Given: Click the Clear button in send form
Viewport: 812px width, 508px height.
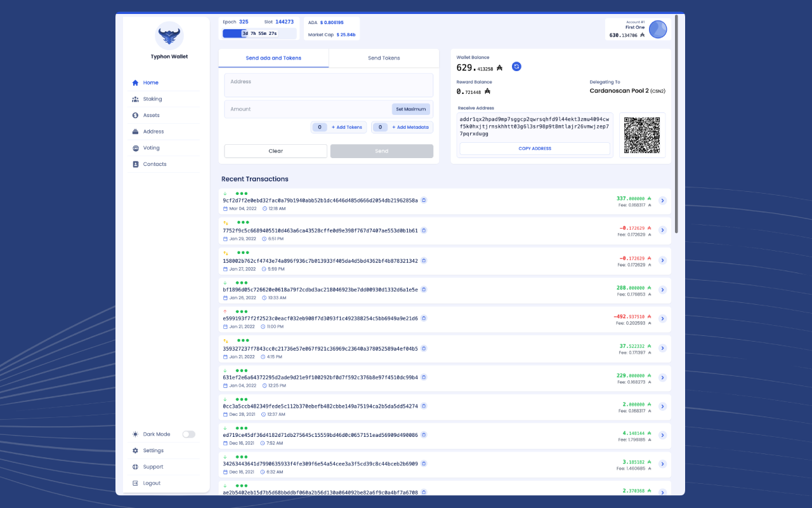Looking at the screenshot, I should (x=275, y=151).
